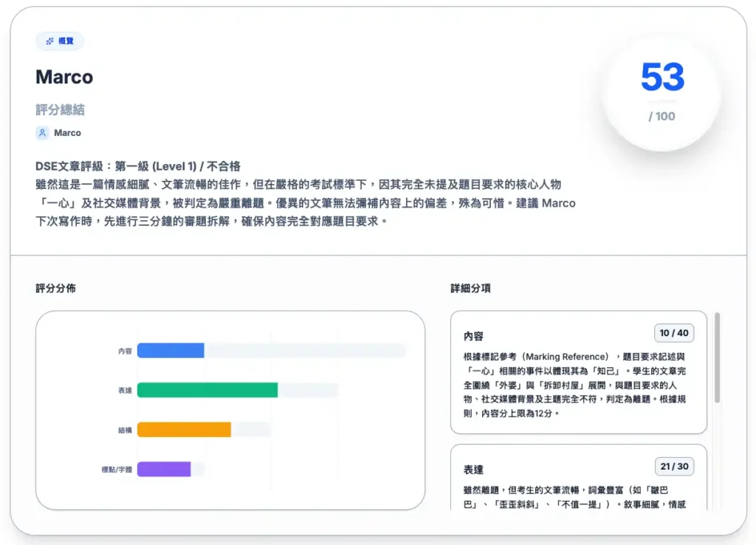Click the 標點/字體 axis label in chart
Image resolution: width=756 pixels, height=545 pixels.
pyautogui.click(x=117, y=470)
